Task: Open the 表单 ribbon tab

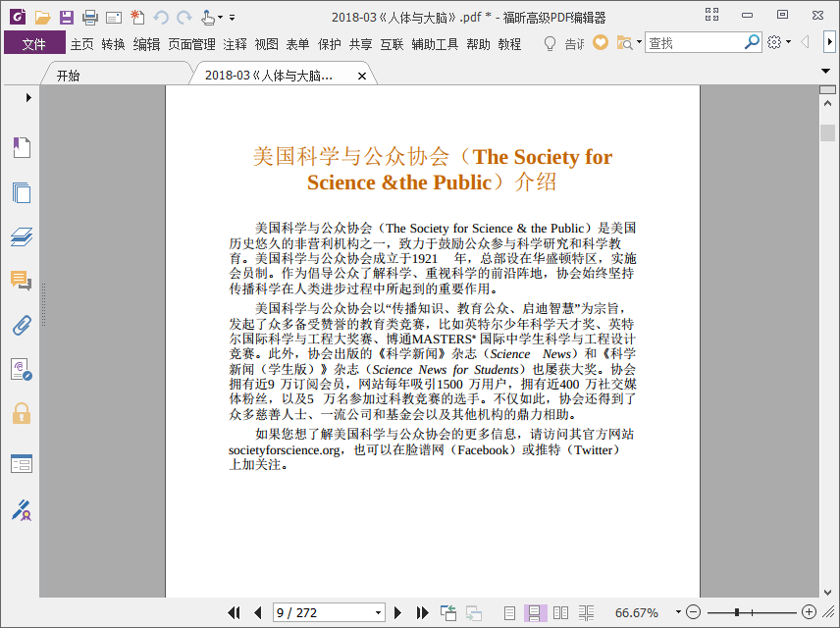Action: (297, 44)
